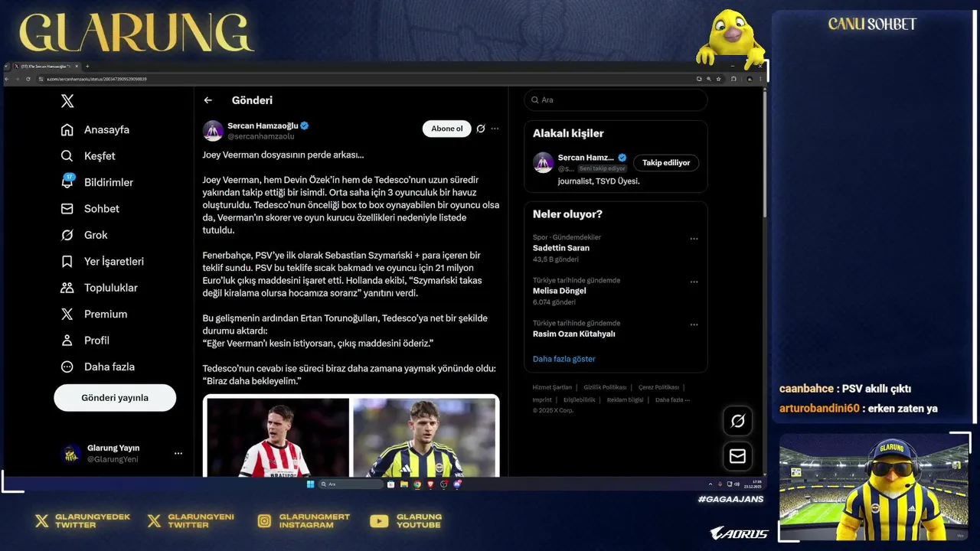Click the floating Grok button
The image size is (980, 551).
pyautogui.click(x=738, y=421)
